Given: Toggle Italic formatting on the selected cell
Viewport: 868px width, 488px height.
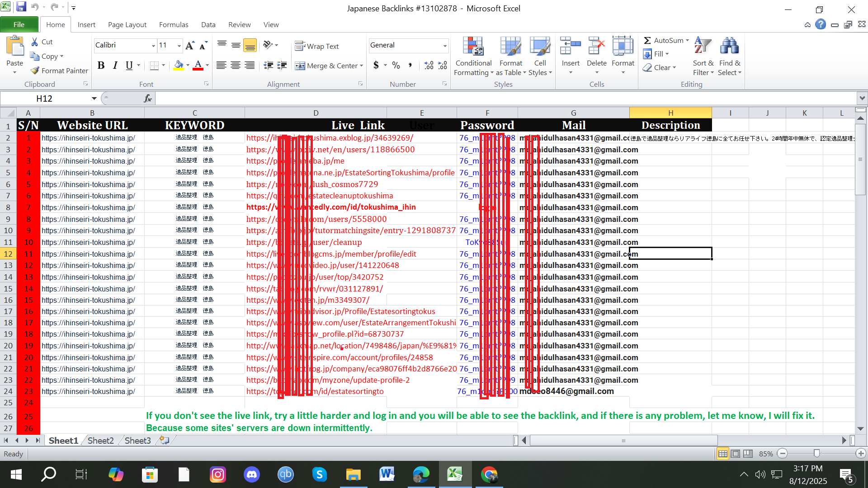Looking at the screenshot, I should [x=115, y=66].
